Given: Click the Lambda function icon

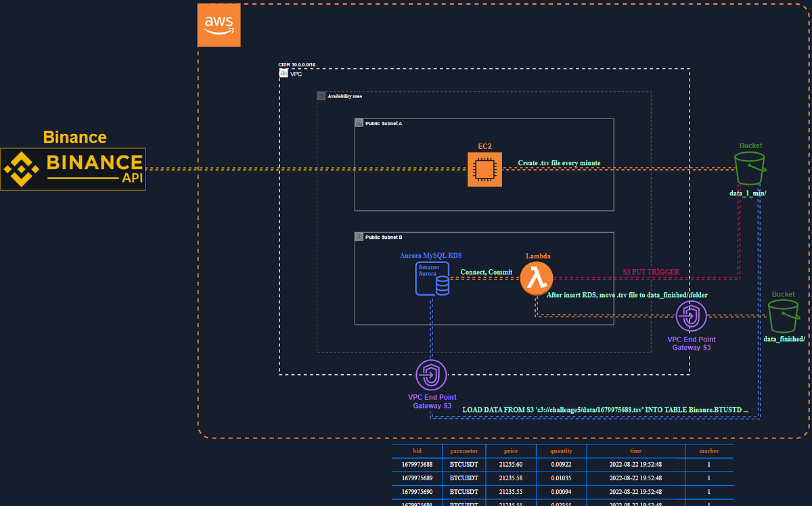Looking at the screenshot, I should (x=537, y=277).
